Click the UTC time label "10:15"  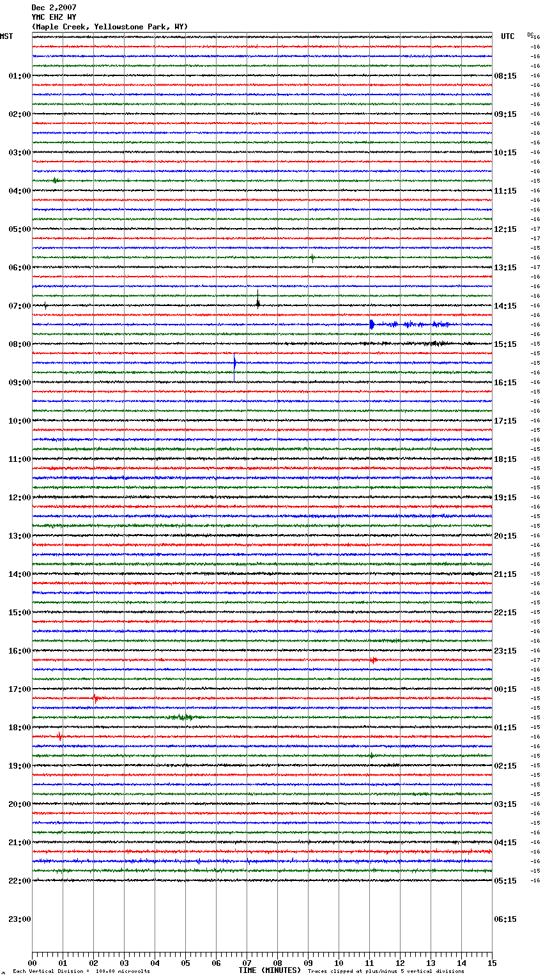[x=505, y=153]
